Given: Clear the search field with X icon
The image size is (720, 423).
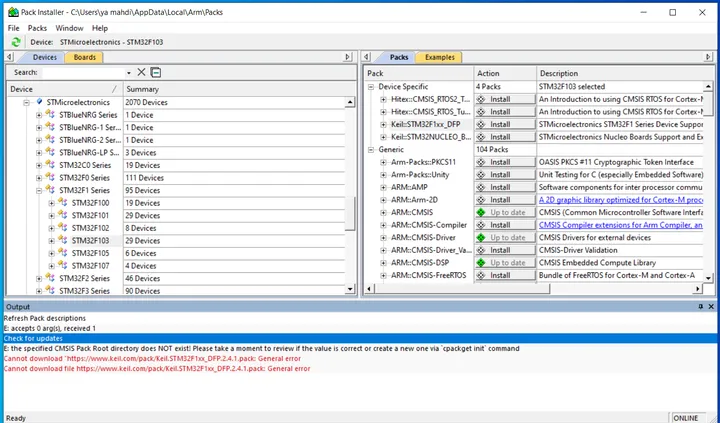Looking at the screenshot, I should [141, 72].
